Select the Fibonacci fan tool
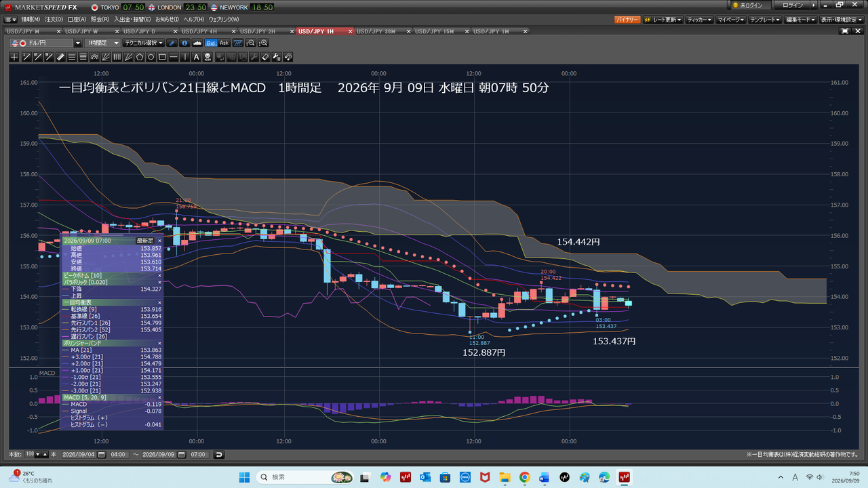The height and width of the screenshot is (488, 868). pyautogui.click(x=106, y=57)
